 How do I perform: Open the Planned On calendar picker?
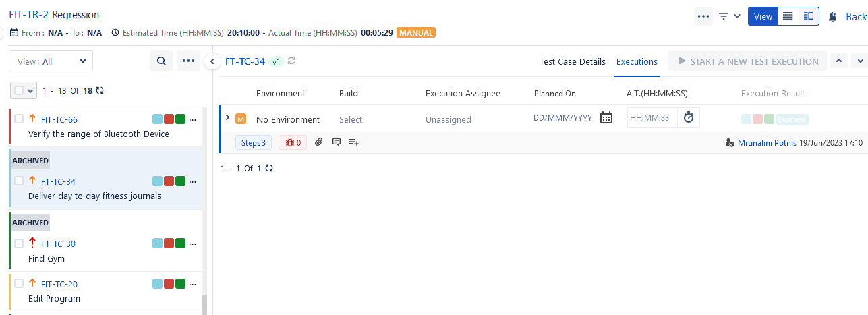606,118
